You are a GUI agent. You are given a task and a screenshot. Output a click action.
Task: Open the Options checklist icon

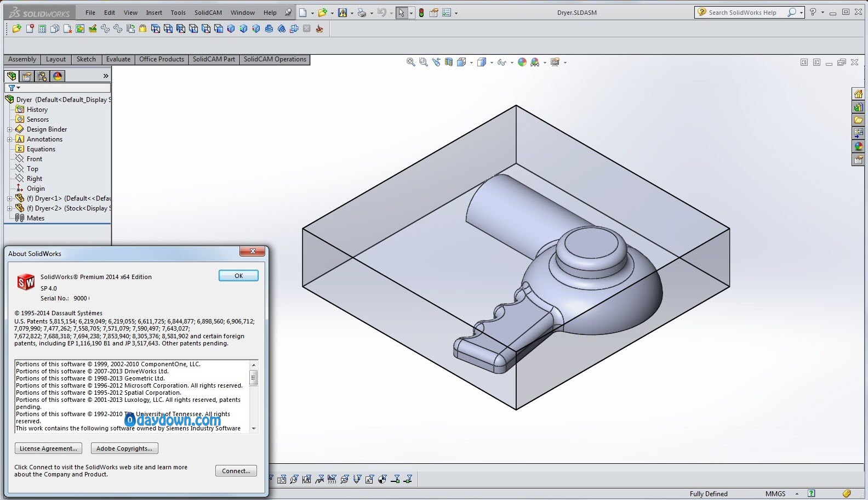click(x=447, y=13)
